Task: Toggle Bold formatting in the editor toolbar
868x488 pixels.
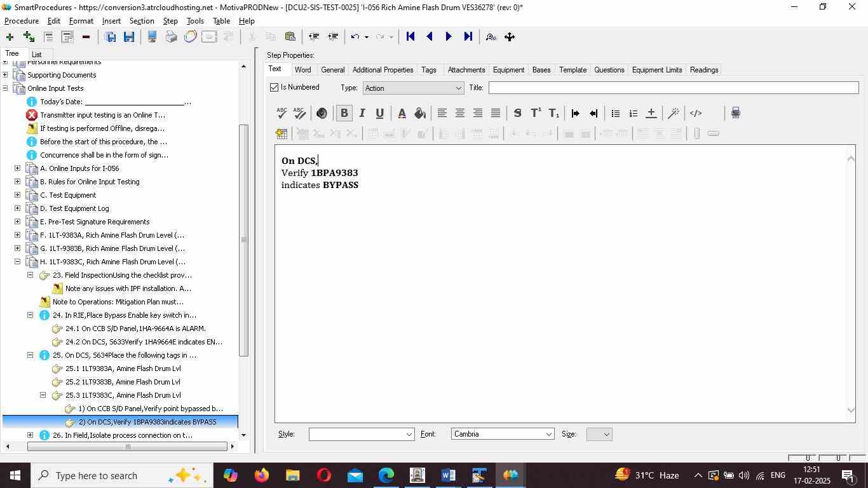Action: click(x=344, y=113)
